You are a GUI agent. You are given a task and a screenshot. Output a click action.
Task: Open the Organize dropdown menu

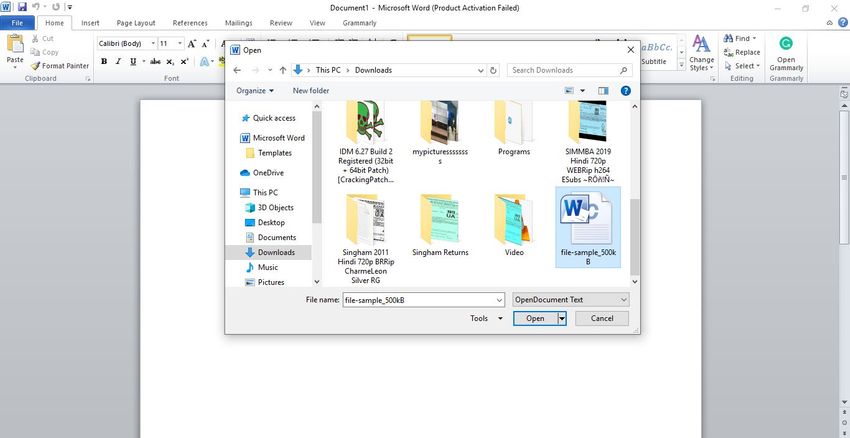[255, 90]
